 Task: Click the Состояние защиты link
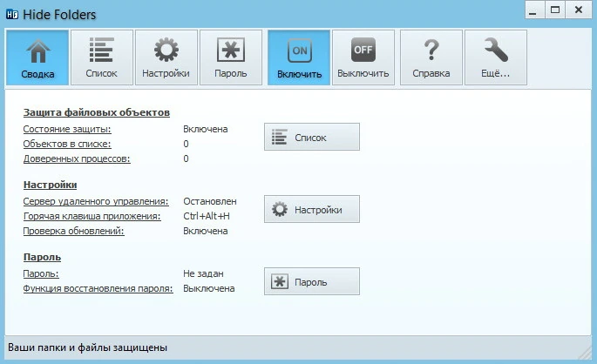point(67,130)
